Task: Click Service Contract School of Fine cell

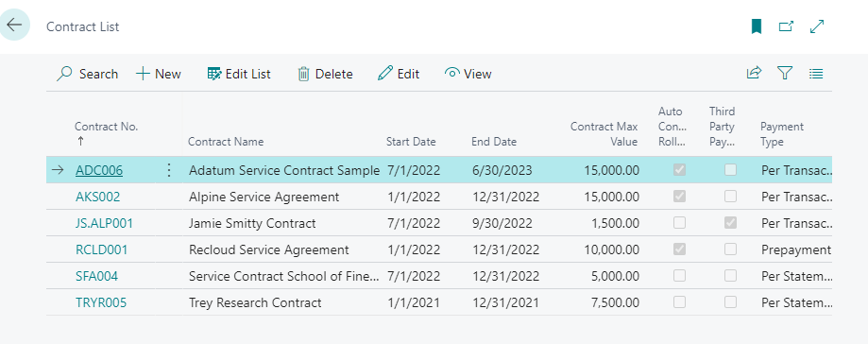Action: click(284, 276)
